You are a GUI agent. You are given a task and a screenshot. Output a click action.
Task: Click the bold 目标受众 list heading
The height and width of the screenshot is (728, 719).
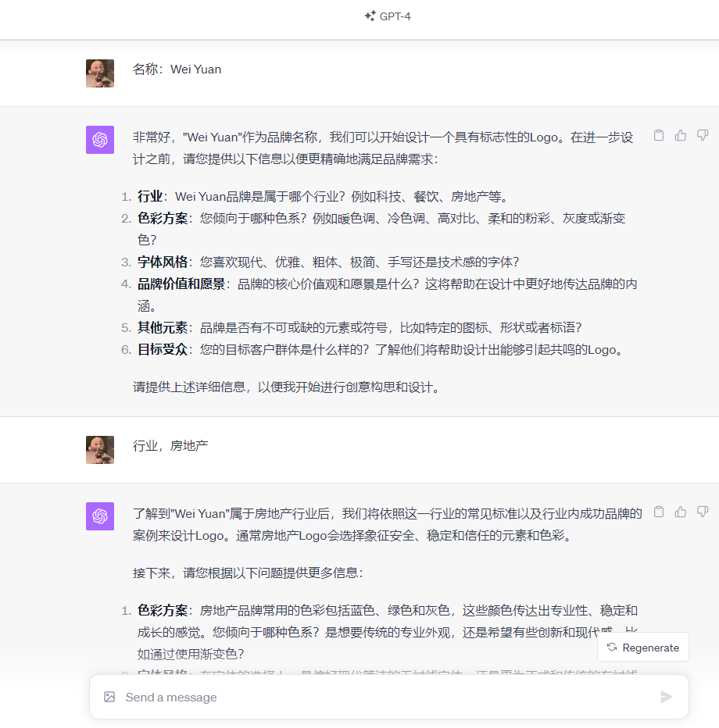coord(163,350)
